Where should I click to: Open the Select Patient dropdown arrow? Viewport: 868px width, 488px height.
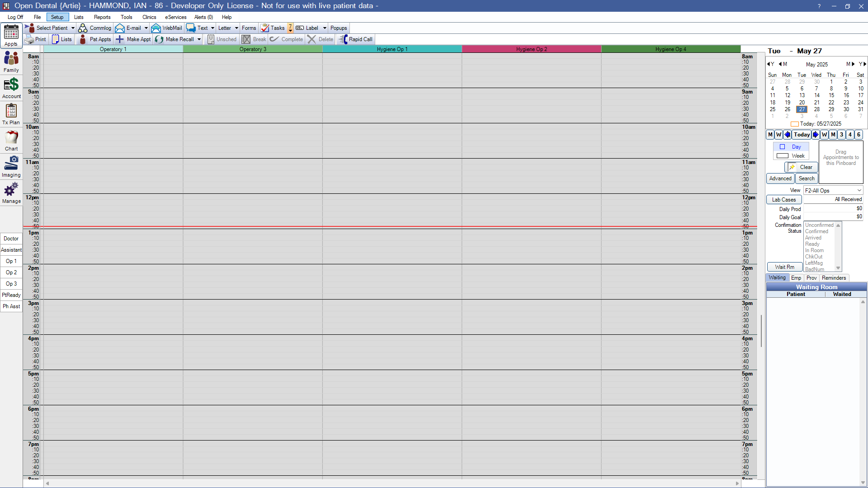pyautogui.click(x=73, y=28)
